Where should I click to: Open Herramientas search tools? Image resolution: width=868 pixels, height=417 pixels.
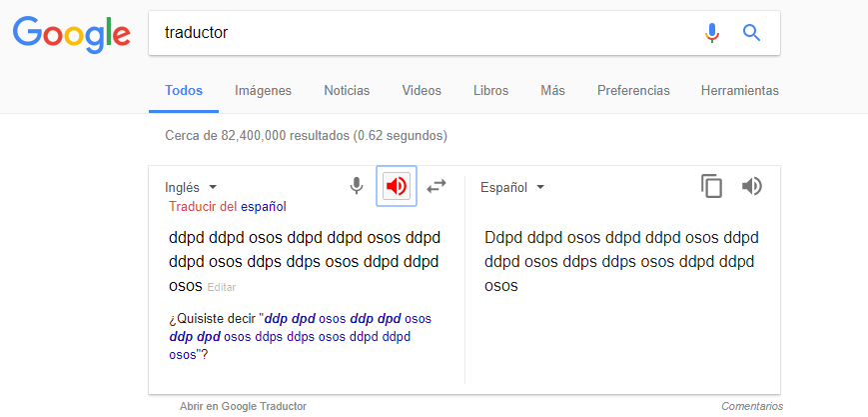(739, 90)
